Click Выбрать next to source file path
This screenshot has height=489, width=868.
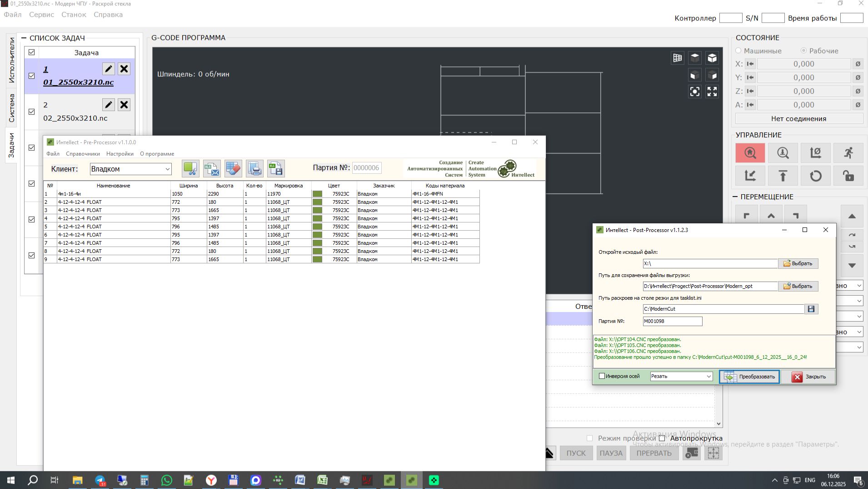798,263
